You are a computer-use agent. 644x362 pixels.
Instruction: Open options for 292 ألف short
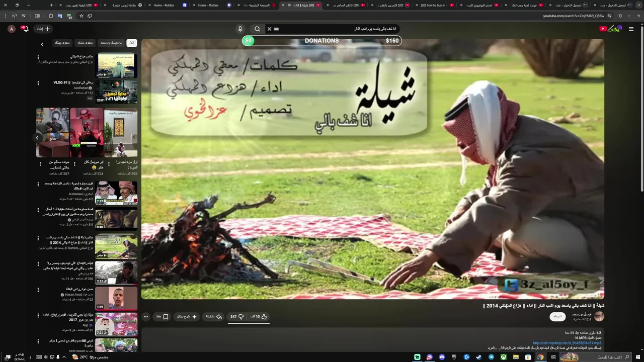pos(109,163)
